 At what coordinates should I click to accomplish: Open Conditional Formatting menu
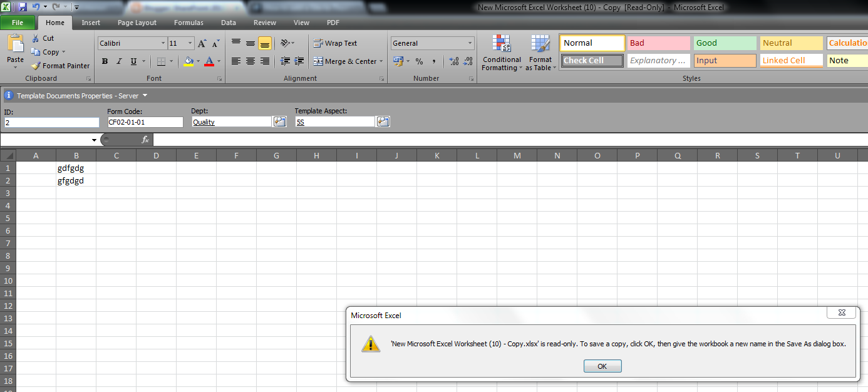[x=501, y=53]
